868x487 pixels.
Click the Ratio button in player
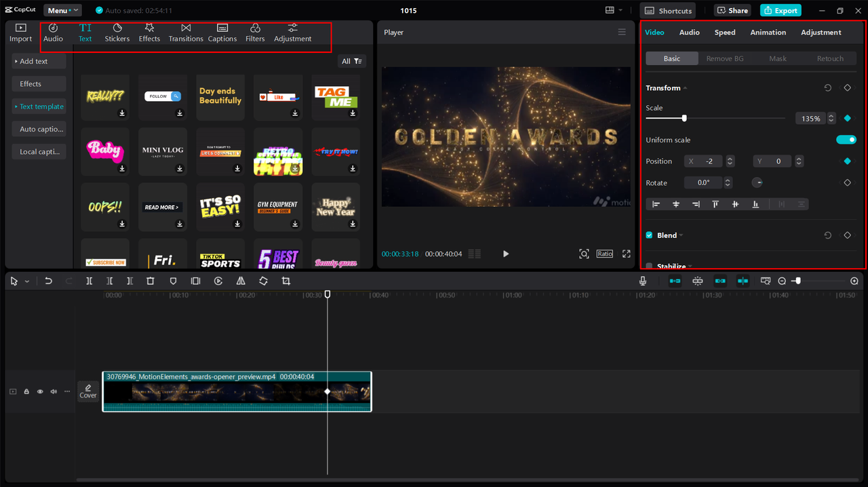click(605, 254)
